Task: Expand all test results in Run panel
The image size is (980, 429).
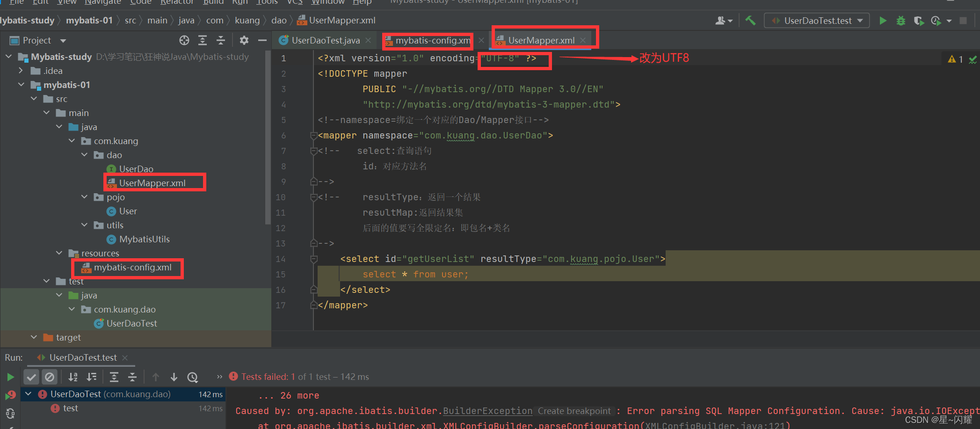Action: (x=114, y=377)
